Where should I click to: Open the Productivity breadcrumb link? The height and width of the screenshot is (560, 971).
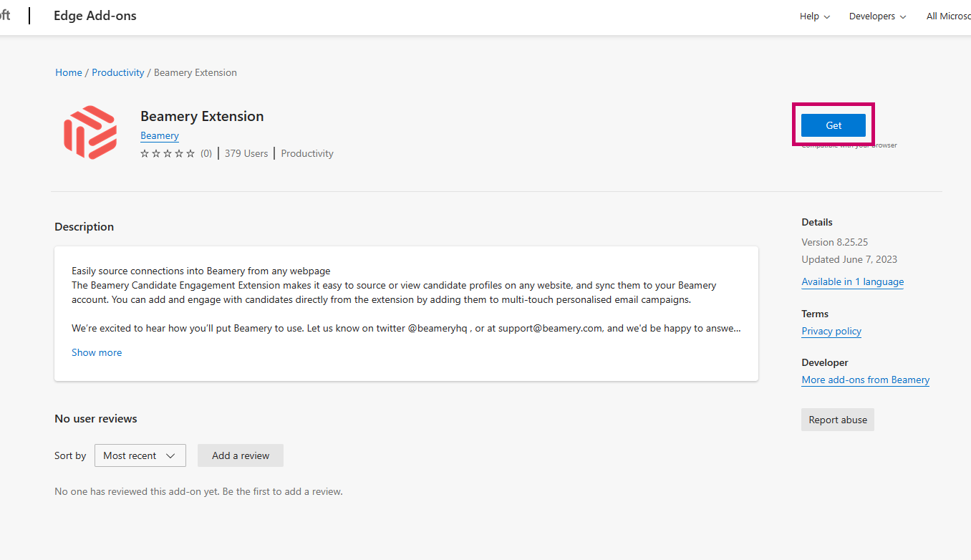(x=118, y=72)
